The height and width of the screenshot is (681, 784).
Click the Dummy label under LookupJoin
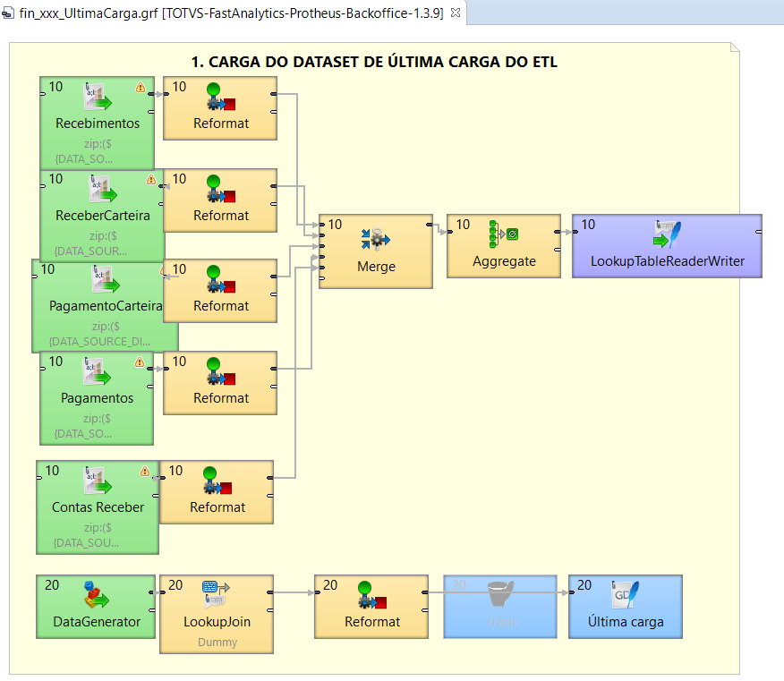[x=216, y=642]
